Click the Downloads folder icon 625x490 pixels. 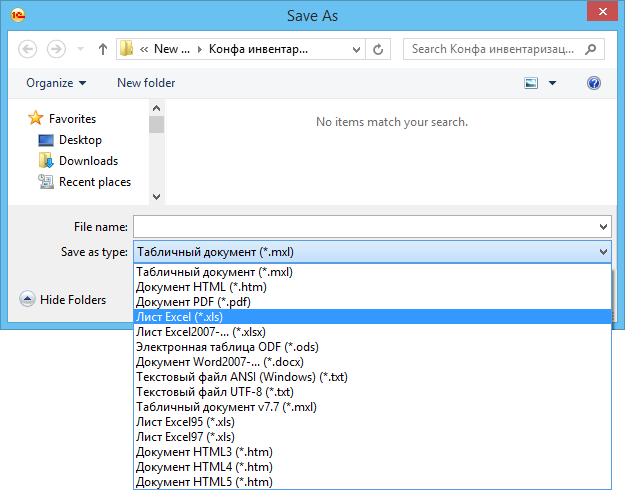pyautogui.click(x=46, y=160)
